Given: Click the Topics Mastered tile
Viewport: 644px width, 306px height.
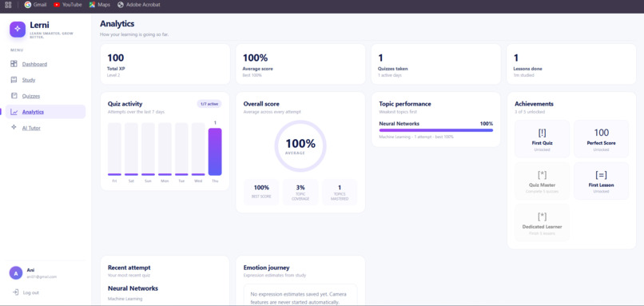Looking at the screenshot, I should [x=340, y=192].
